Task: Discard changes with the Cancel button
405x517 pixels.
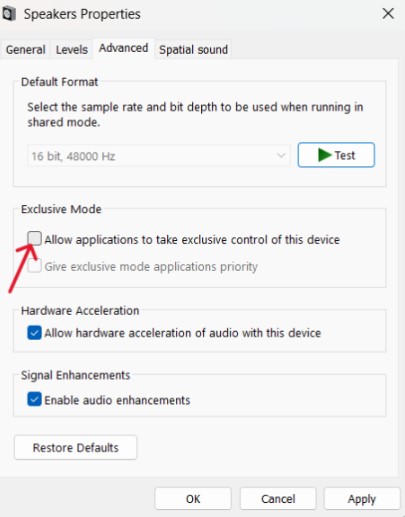Action: 278,499
